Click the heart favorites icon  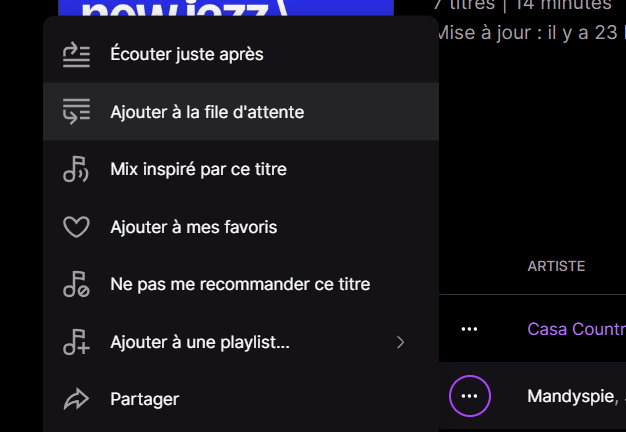76,227
